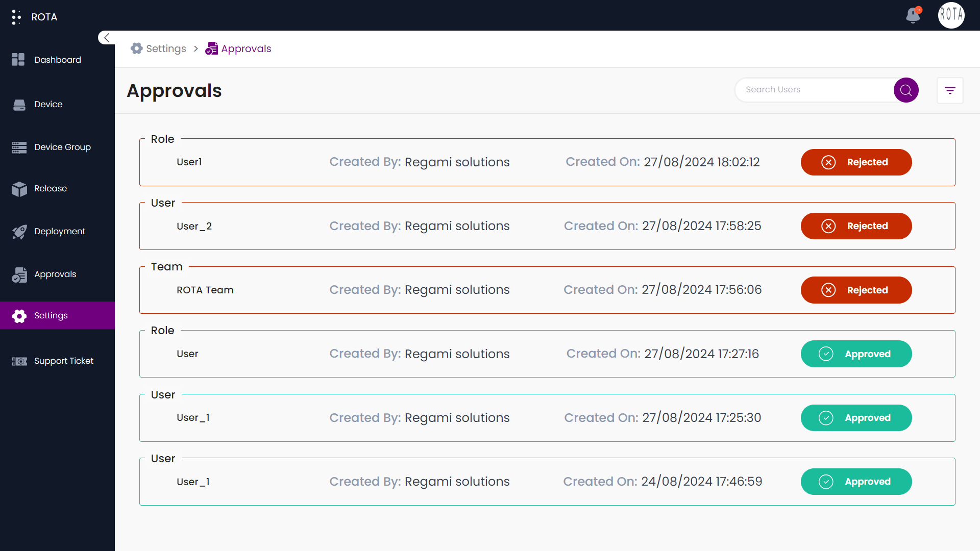
Task: Collapse the sidebar with the arrow
Action: [x=107, y=38]
